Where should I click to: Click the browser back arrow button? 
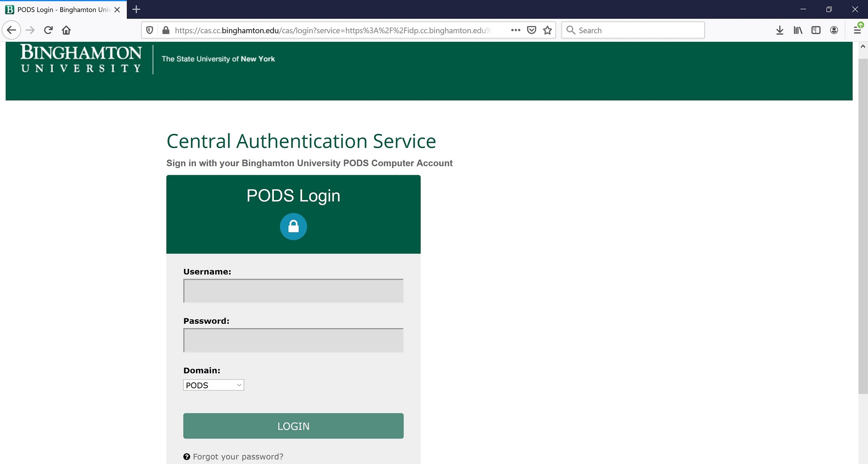pyautogui.click(x=11, y=30)
